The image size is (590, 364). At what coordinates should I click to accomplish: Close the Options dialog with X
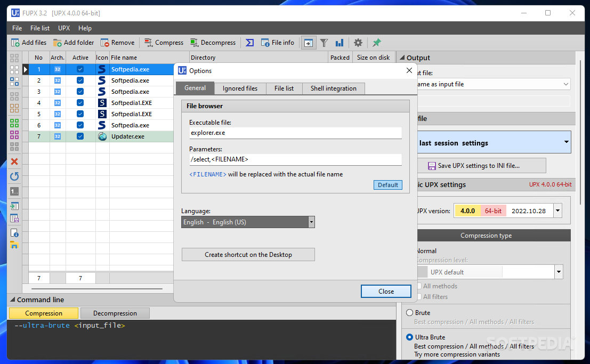pyautogui.click(x=409, y=70)
